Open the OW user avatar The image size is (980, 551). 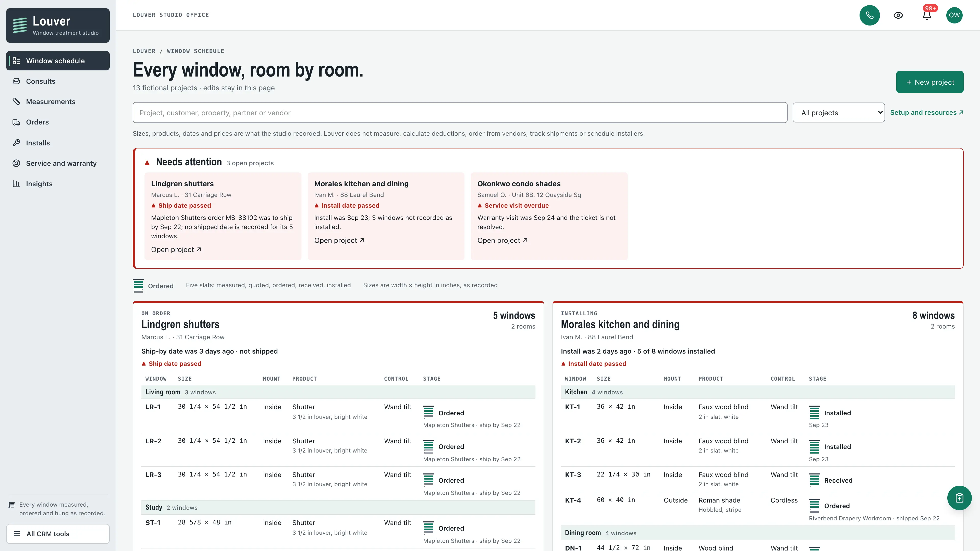pos(954,15)
